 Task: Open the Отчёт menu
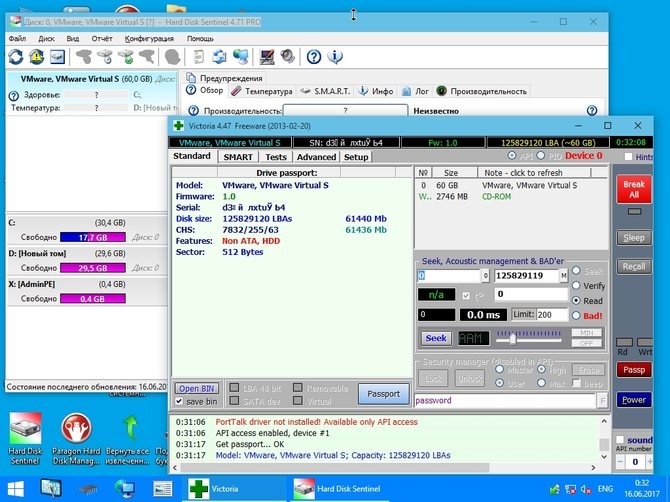(102, 38)
